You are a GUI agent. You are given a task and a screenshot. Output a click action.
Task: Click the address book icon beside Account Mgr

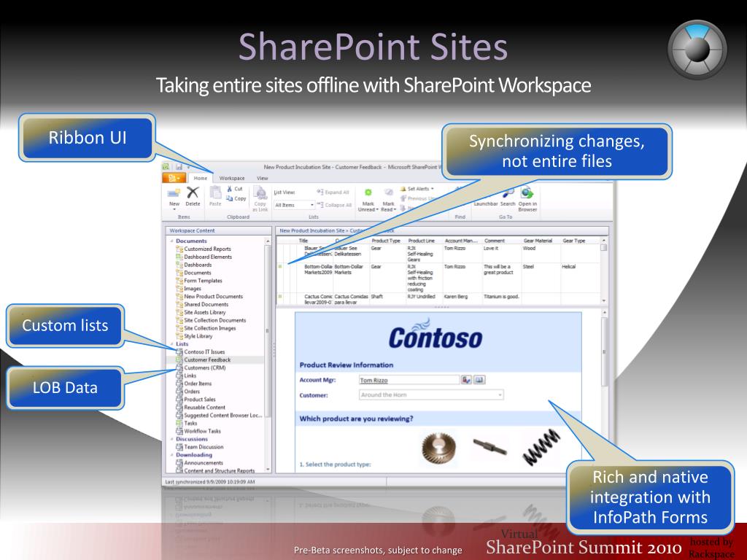point(479,379)
